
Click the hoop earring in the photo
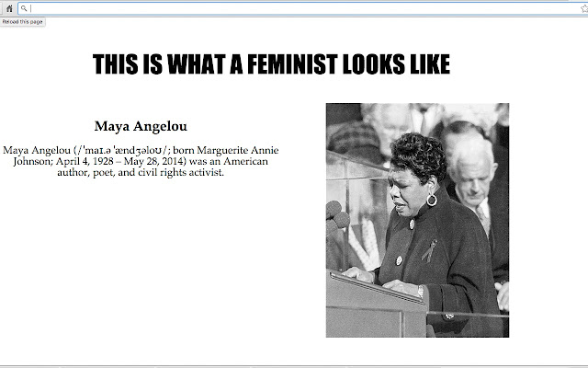pyautogui.click(x=432, y=200)
